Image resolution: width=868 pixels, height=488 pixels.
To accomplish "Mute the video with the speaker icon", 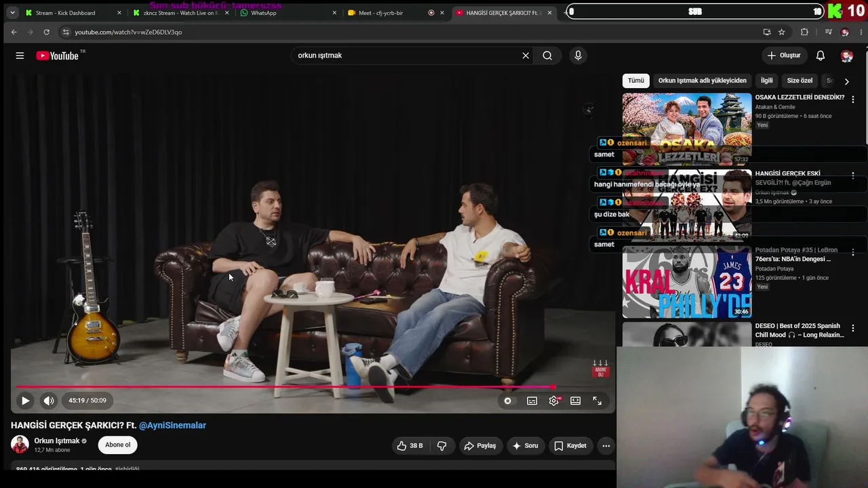I will [x=49, y=401].
